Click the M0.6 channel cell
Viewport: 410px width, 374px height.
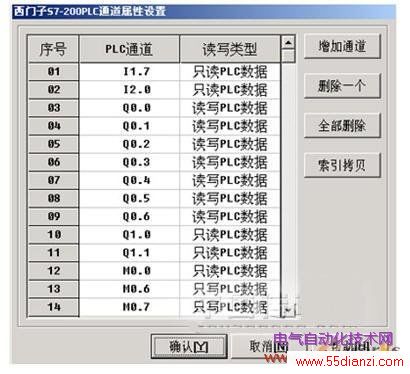click(x=130, y=289)
